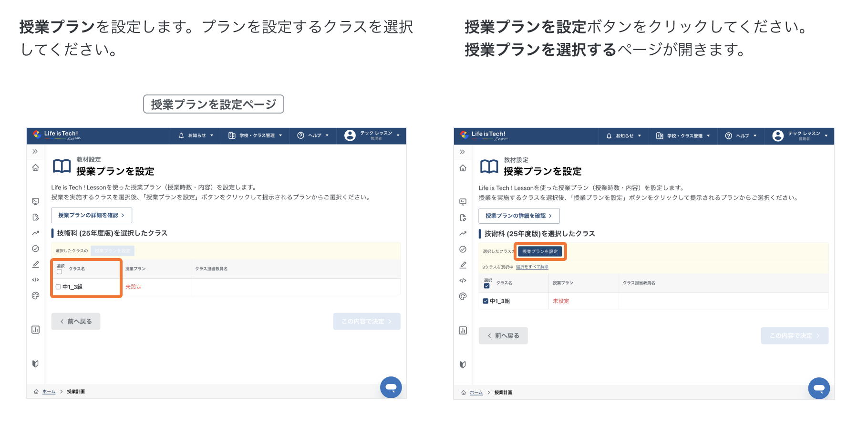The image size is (868, 437).
Task: Open the code brackets icon in left sidebar panel
Action: point(35,280)
